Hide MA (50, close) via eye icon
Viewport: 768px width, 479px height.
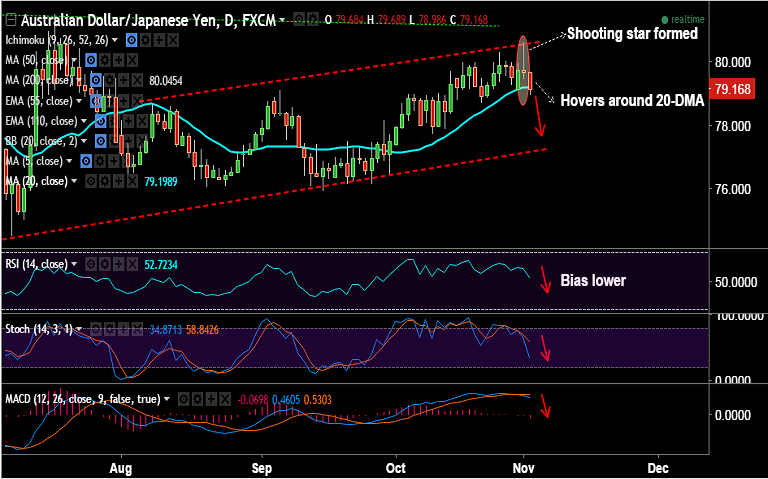pos(90,60)
